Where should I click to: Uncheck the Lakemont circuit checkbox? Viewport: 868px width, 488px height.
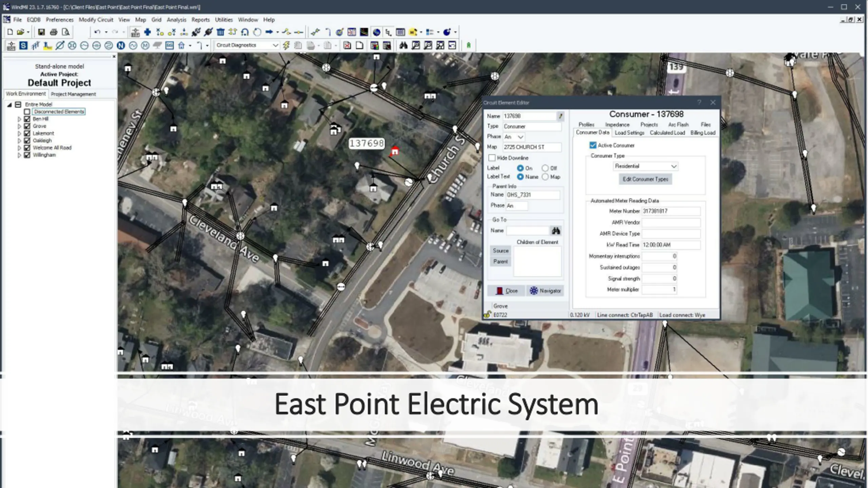tap(27, 133)
